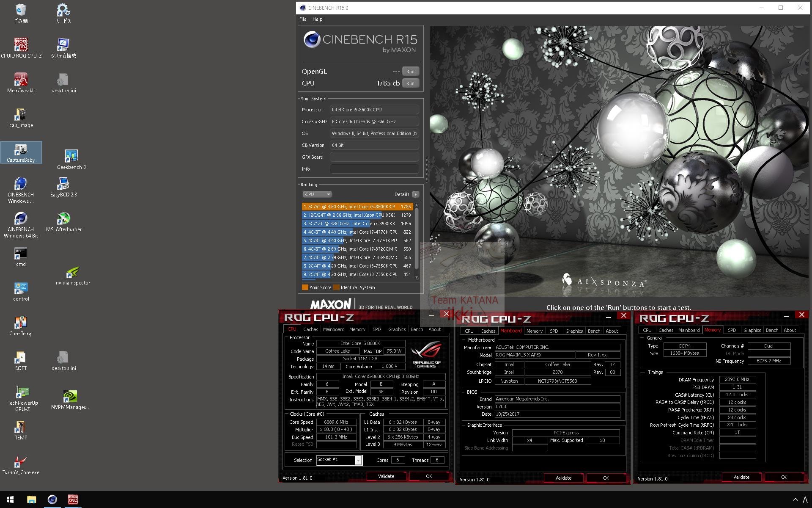This screenshot has width=812, height=508.
Task: Select the i7-3770 ranking entry
Action: [357, 240]
